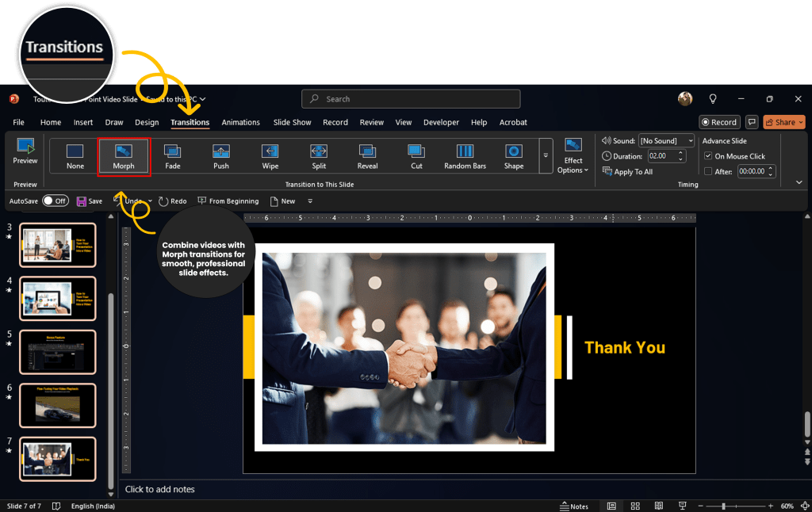This screenshot has height=512, width=812.
Task: Click the Apply To All button
Action: click(627, 171)
